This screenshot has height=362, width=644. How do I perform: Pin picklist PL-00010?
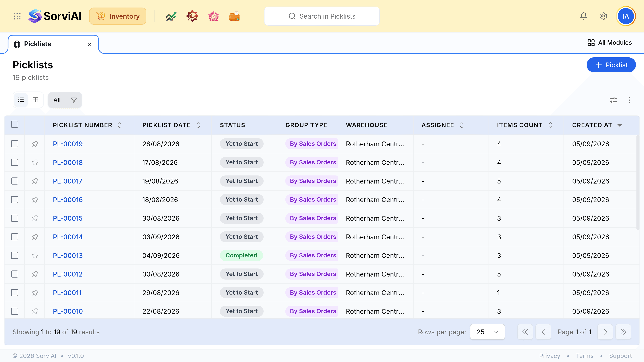(35, 311)
